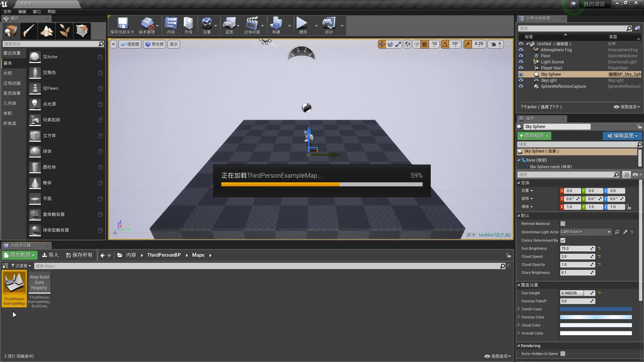The height and width of the screenshot is (362, 644).
Task: Click the Zenith Color swatch
Action: click(x=596, y=309)
